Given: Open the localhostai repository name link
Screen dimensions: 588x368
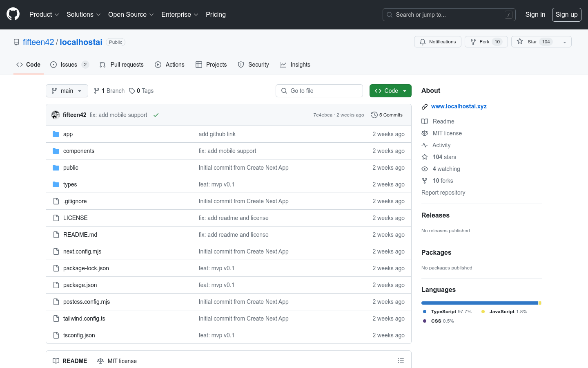Looking at the screenshot, I should 81,42.
